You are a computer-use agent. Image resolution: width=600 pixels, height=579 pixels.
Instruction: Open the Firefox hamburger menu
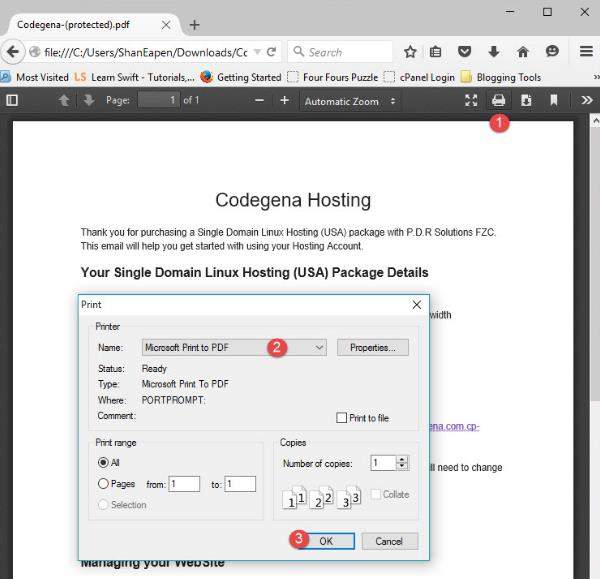point(586,51)
